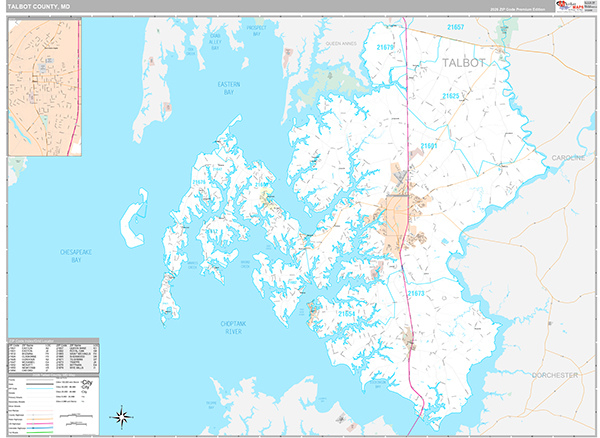Image resolution: width=600 pixels, height=438 pixels.
Task: Click the Choptank River label
Action: (x=230, y=325)
